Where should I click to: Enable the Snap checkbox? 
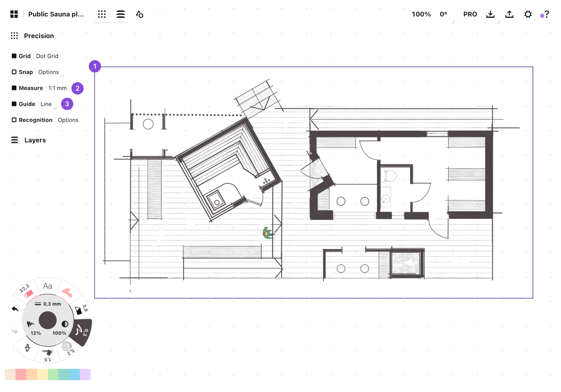(14, 72)
